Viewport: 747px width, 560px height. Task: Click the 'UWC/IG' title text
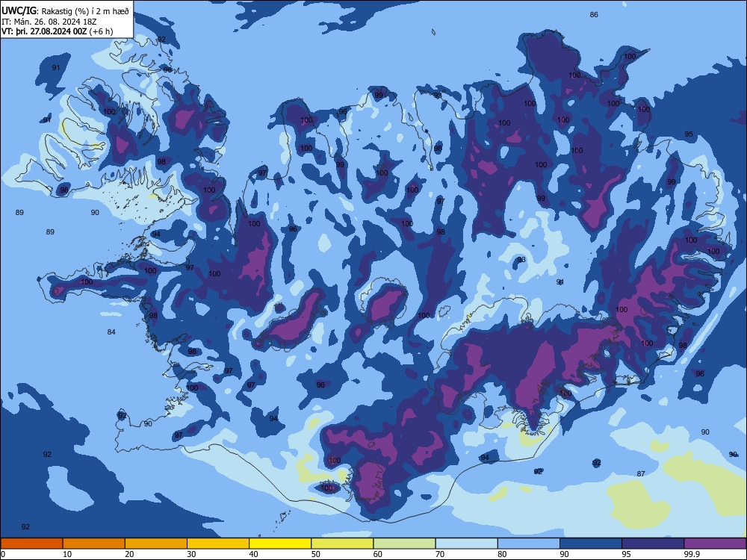coord(19,10)
